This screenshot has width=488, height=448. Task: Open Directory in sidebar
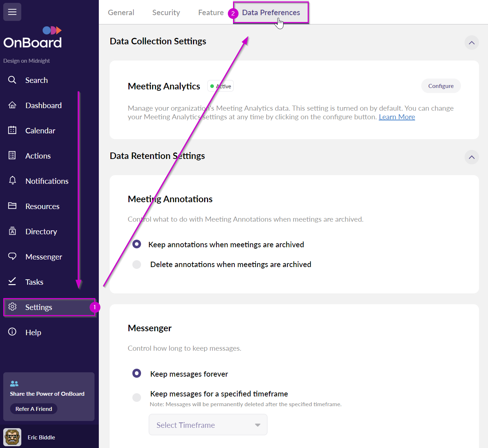41,231
